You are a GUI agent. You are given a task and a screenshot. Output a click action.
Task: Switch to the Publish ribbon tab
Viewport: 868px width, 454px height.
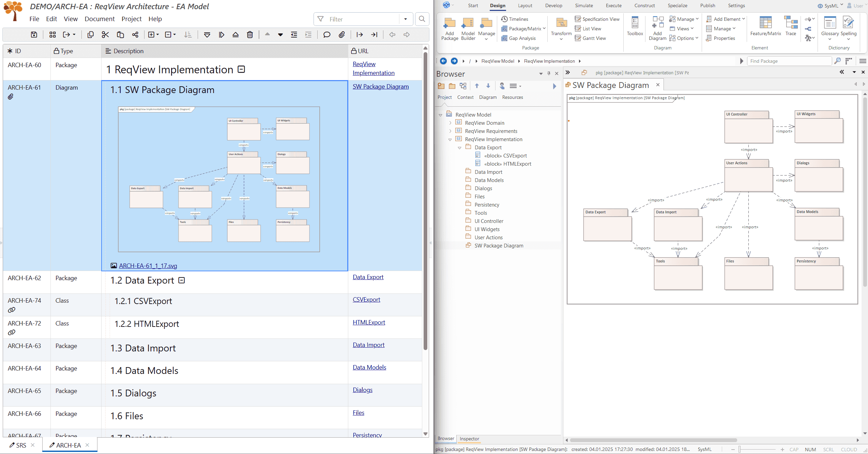click(x=707, y=5)
